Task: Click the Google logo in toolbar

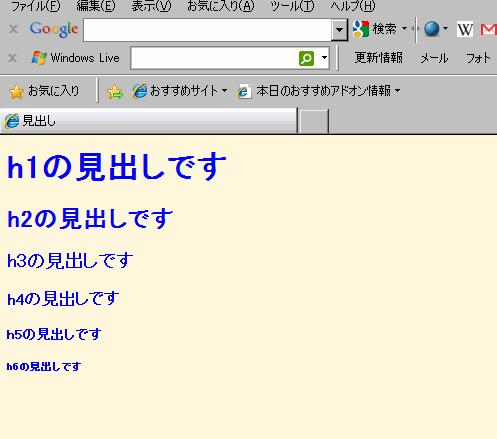Action: coord(54,29)
